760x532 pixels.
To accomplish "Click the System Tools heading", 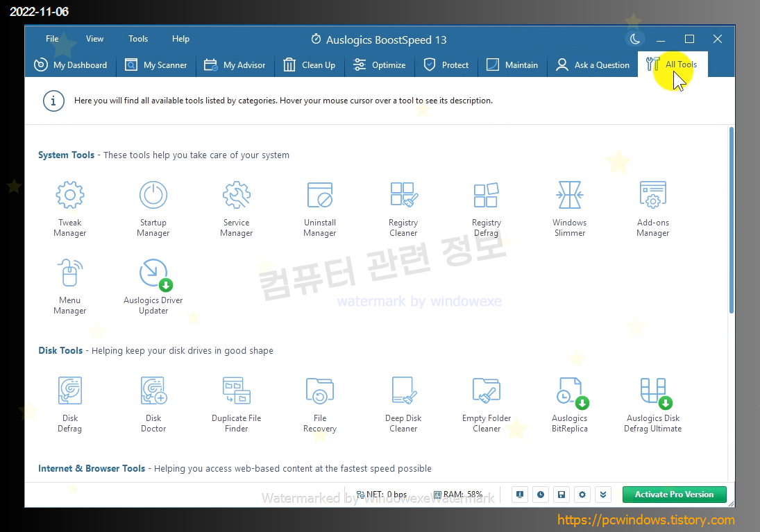I will 67,155.
